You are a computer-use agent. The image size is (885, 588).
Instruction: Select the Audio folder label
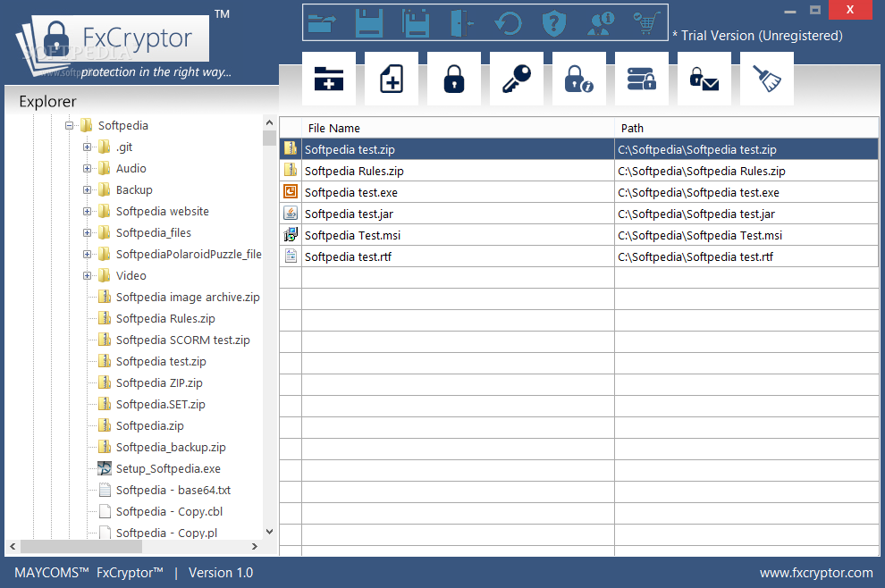131,168
